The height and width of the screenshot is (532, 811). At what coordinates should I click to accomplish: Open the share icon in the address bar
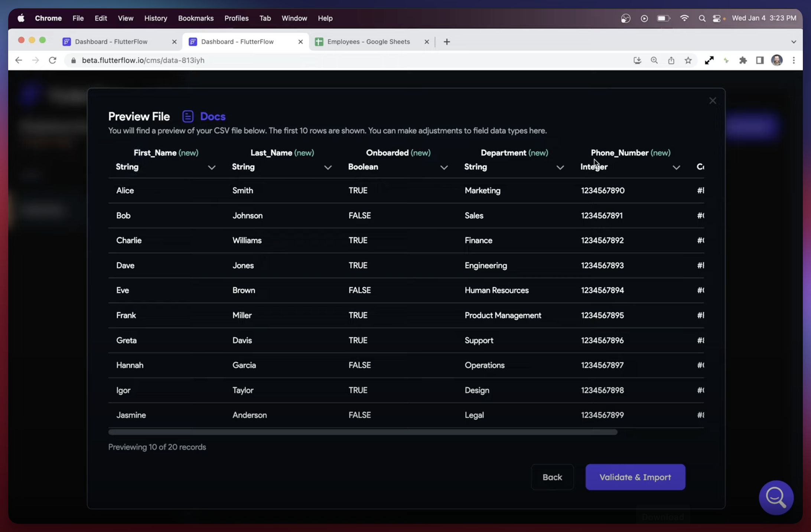click(671, 60)
